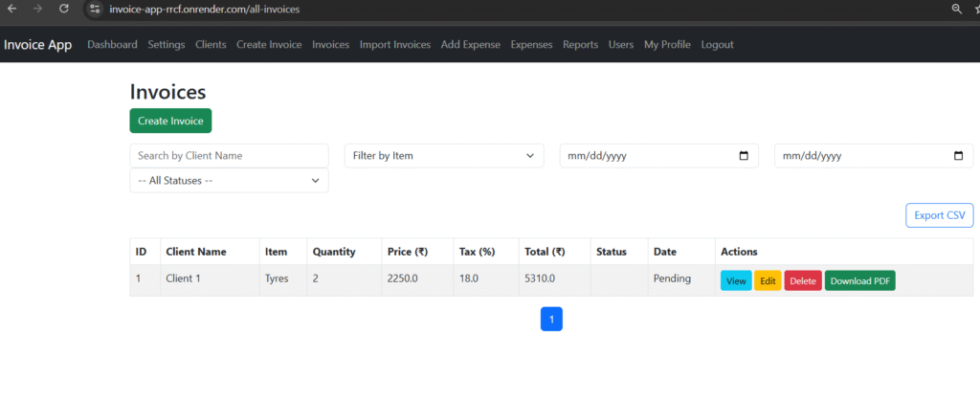The height and width of the screenshot is (400, 980).
Task: Go back using browser back arrow
Action: pos(11,9)
